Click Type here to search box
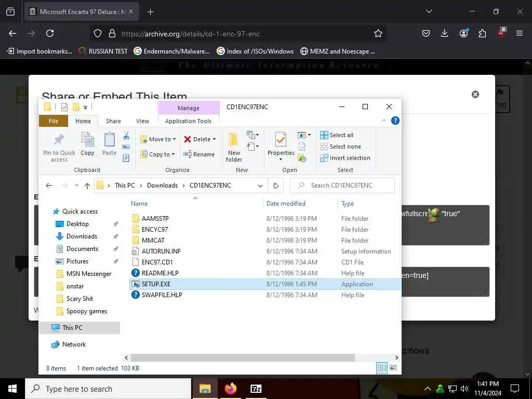 click(x=108, y=389)
